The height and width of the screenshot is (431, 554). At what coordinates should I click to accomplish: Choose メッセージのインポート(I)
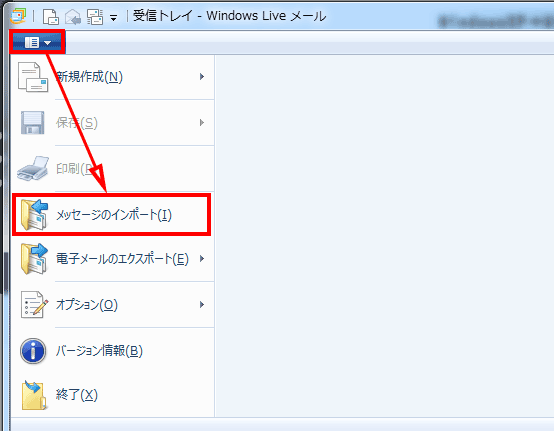coord(112,214)
